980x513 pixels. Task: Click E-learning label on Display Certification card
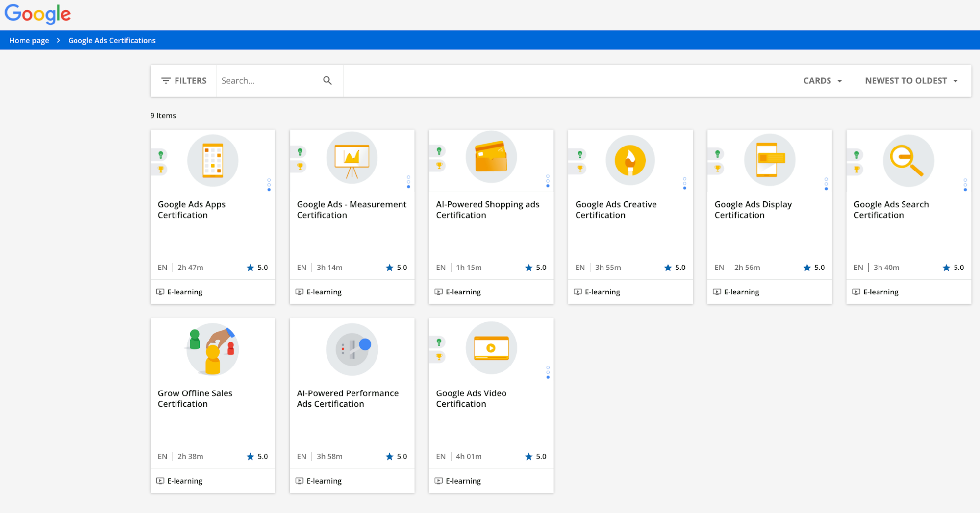741,292
